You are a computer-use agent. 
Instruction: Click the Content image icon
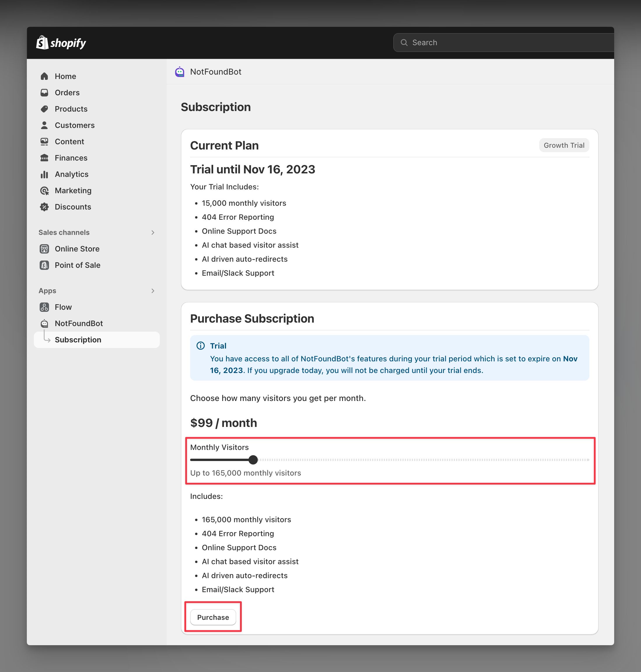pyautogui.click(x=44, y=142)
